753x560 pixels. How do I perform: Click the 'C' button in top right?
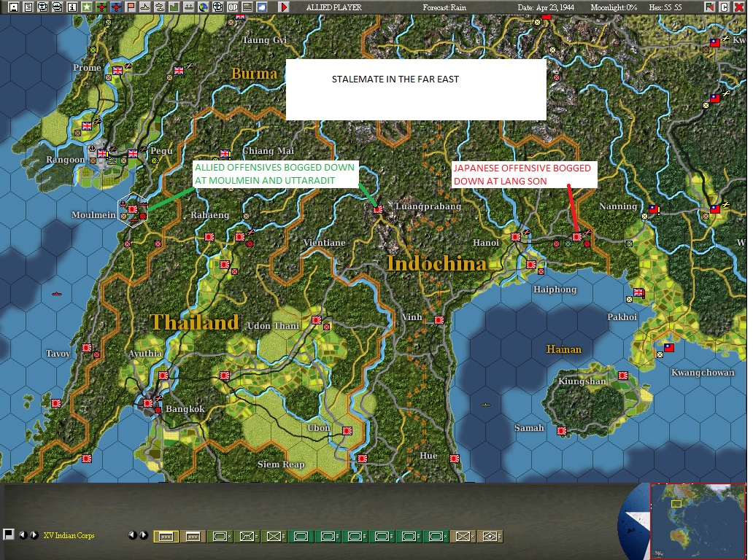pyautogui.click(x=725, y=7)
